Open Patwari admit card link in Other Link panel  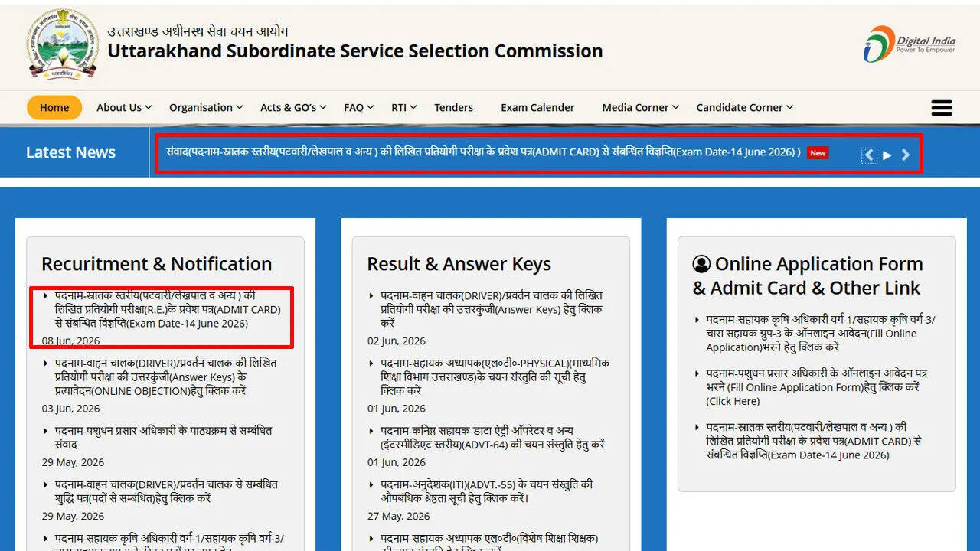coord(814,441)
